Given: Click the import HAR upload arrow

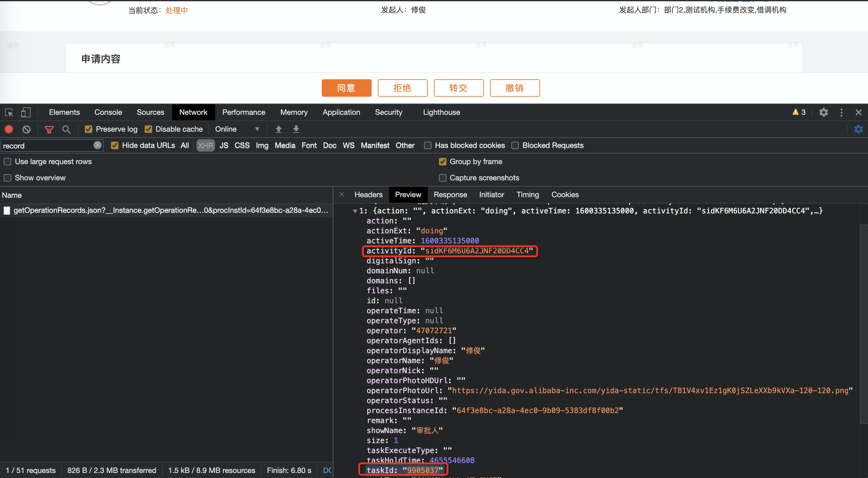Looking at the screenshot, I should coord(278,129).
